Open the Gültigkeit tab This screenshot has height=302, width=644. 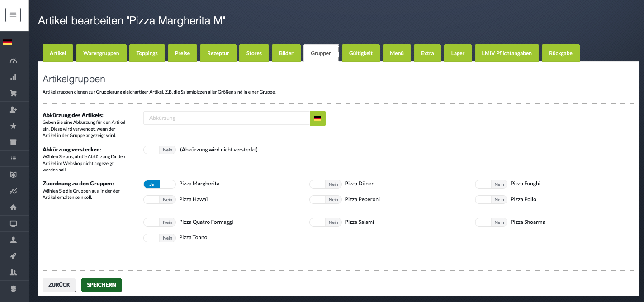pos(361,53)
